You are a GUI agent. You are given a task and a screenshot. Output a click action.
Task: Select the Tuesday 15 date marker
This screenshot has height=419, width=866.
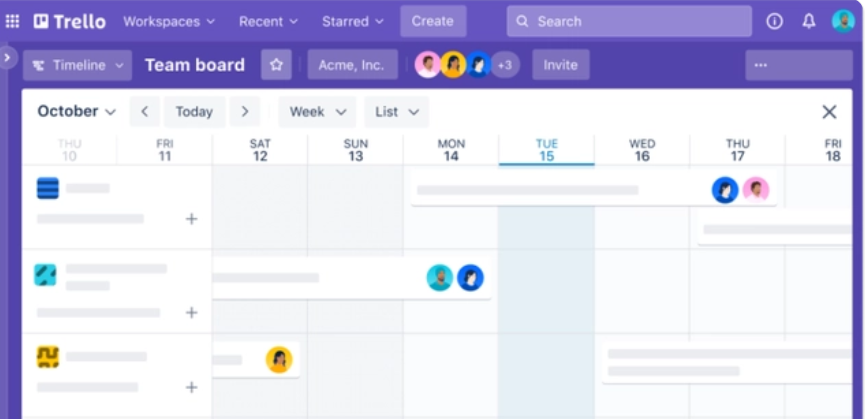coord(546,150)
